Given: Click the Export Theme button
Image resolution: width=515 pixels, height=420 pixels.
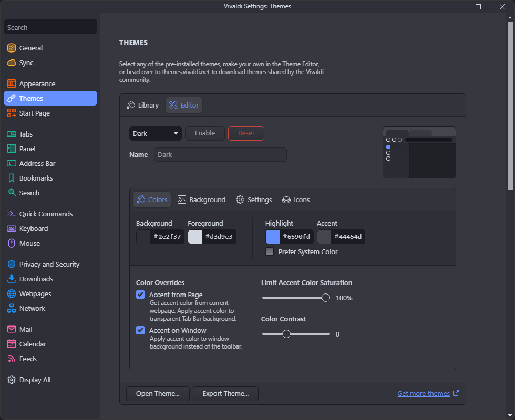Looking at the screenshot, I should click(225, 393).
